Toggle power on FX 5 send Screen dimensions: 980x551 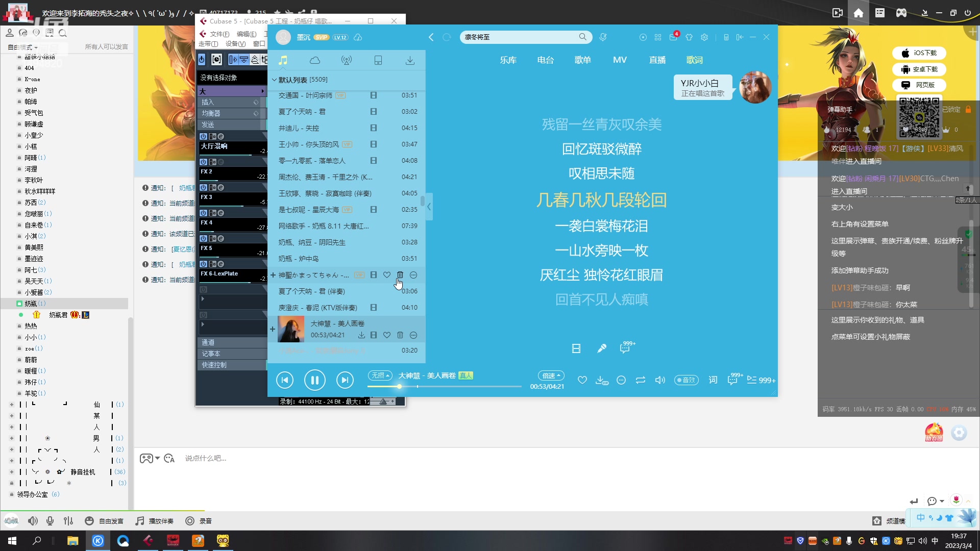[203, 239]
